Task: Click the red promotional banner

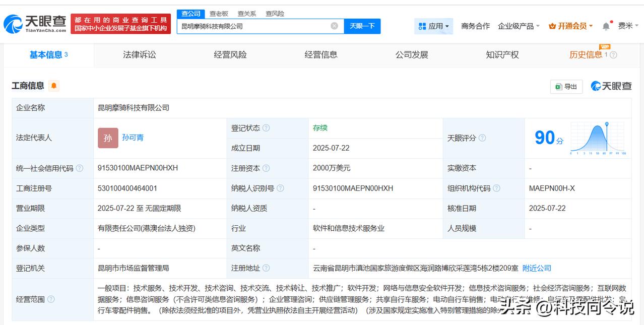Action: pos(121,24)
